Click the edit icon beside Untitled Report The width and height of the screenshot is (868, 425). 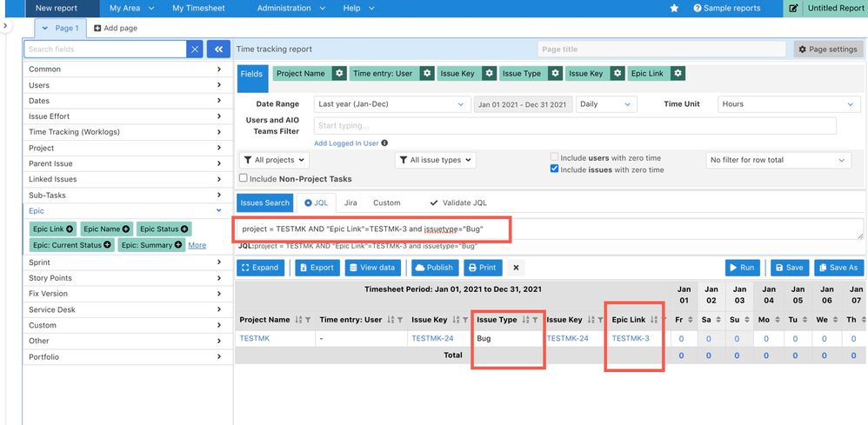click(x=793, y=9)
